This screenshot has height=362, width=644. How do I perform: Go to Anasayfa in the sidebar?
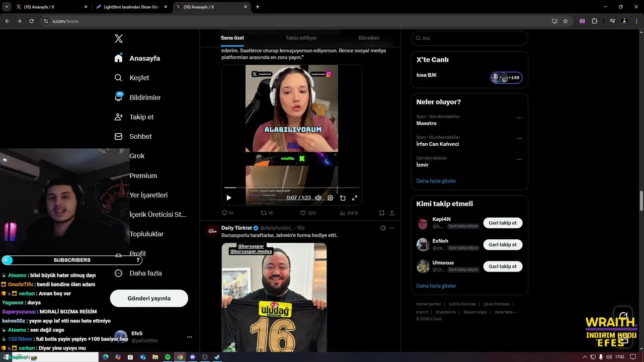click(137, 58)
